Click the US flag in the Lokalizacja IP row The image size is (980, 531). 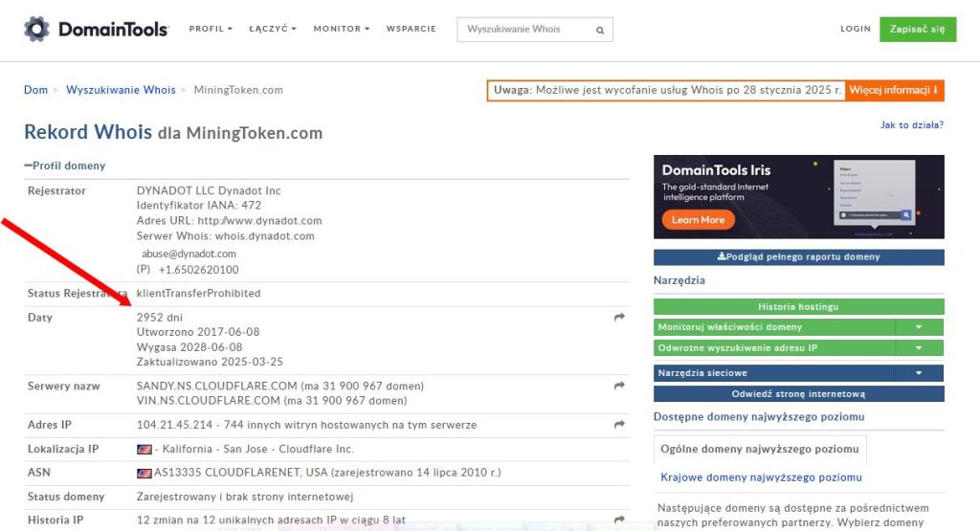[x=145, y=449]
